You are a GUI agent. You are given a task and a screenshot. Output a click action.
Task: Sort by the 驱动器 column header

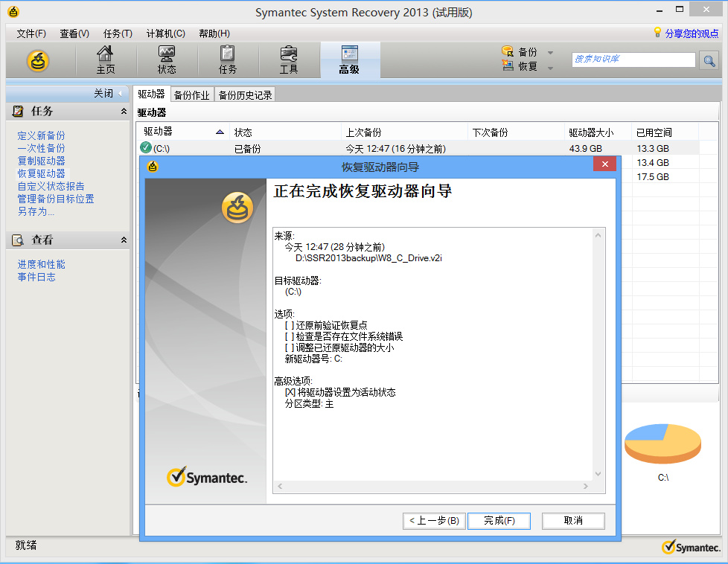(183, 132)
